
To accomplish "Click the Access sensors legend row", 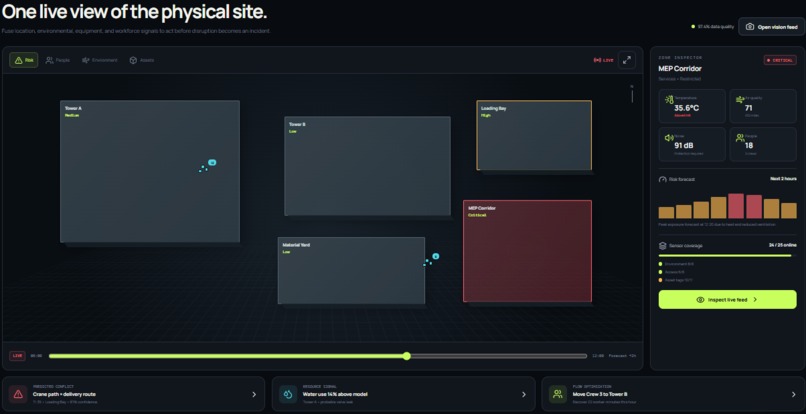I will pos(668,272).
